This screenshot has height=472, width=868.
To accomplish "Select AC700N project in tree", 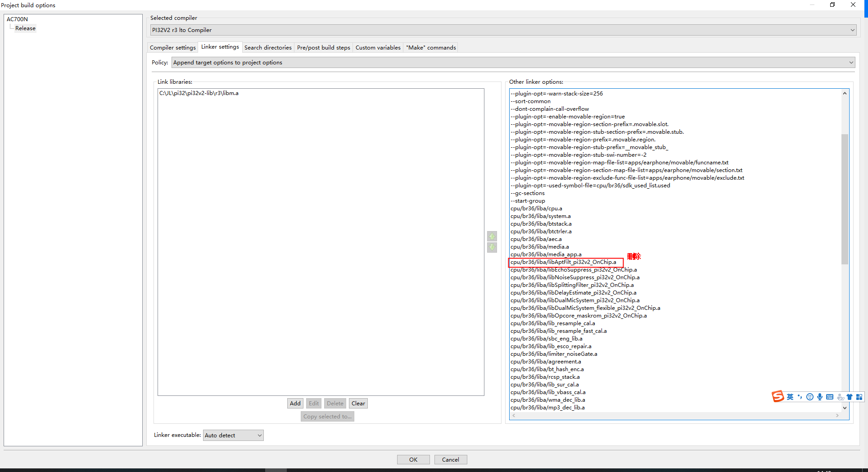I will pos(17,19).
